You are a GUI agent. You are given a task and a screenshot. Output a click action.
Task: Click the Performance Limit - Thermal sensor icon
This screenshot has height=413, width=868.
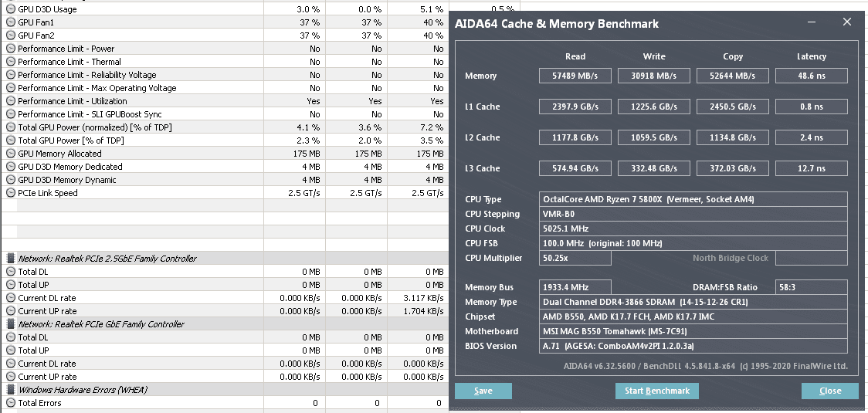(11, 62)
